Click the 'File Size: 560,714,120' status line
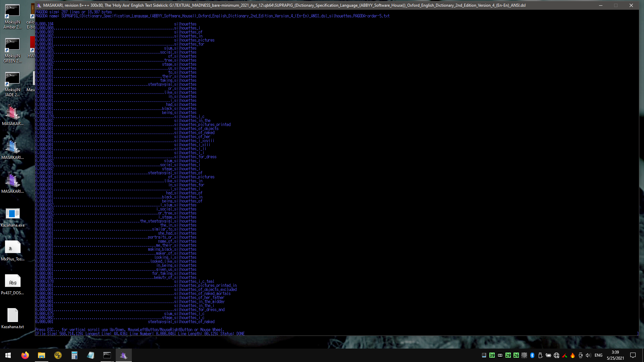Screen dimensions: 644x362 [x=140, y=334]
